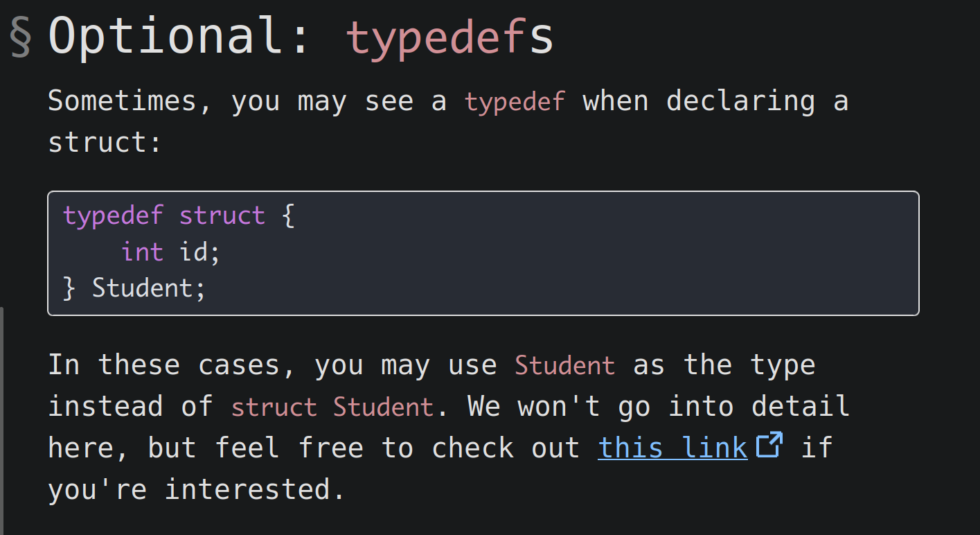980x535 pixels.
Task: Click the word 'struct:' before code block
Action: 105,143
